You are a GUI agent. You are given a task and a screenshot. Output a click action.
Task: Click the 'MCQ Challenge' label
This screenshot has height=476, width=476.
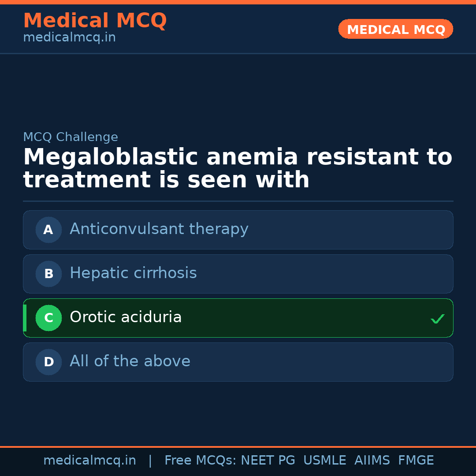[71, 137]
